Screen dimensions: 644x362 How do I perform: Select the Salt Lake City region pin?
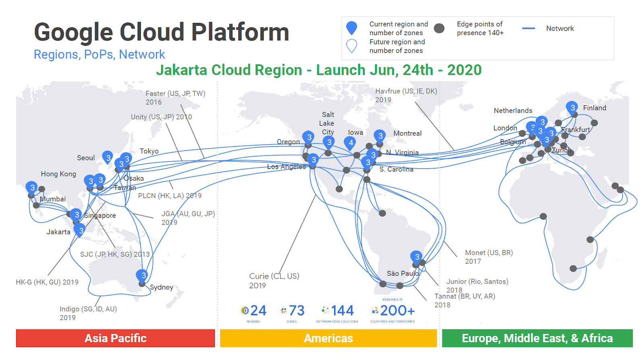329,142
